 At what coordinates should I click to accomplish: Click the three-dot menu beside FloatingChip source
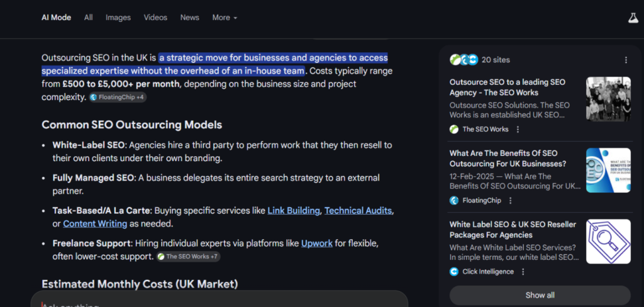pos(510,200)
